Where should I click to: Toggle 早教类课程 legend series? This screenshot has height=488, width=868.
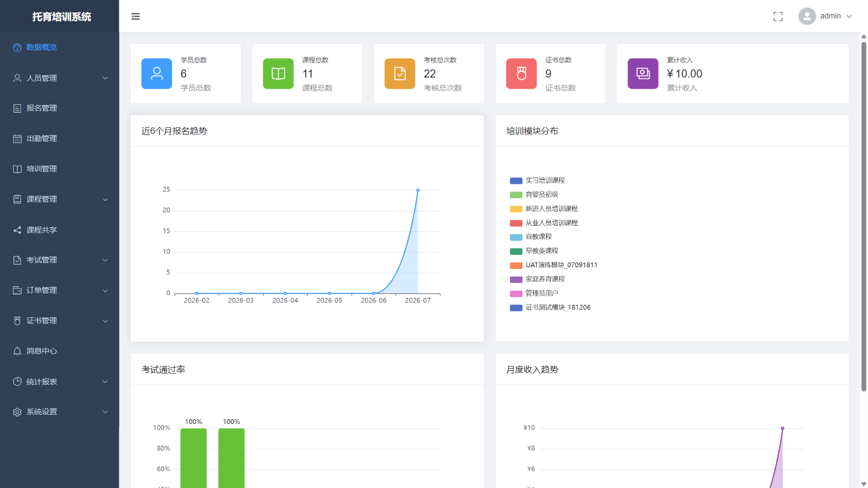click(534, 251)
